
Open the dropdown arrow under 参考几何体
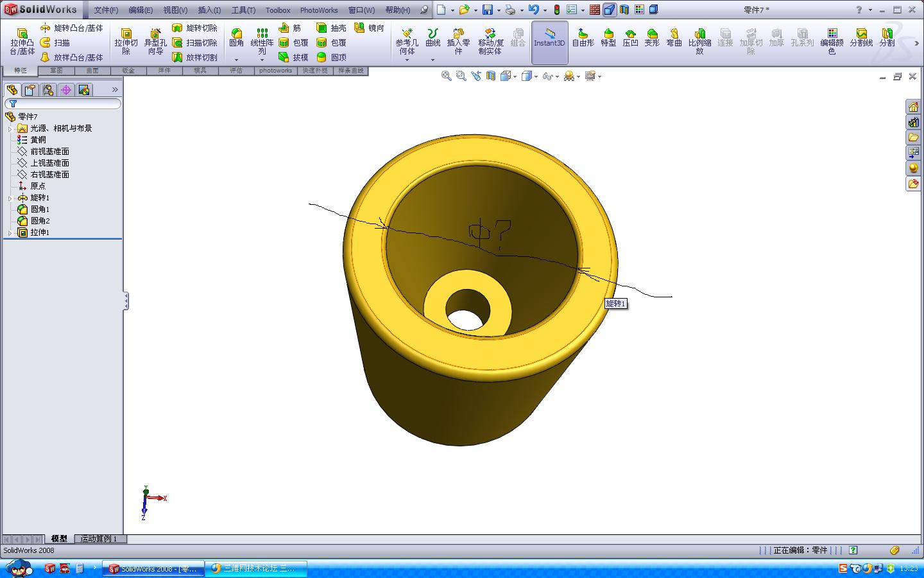pos(407,60)
